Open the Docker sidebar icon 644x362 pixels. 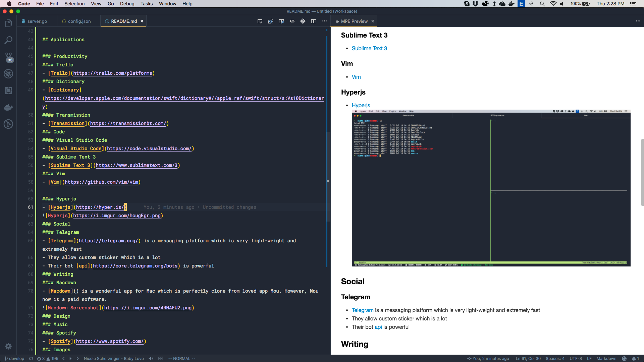pyautogui.click(x=8, y=107)
